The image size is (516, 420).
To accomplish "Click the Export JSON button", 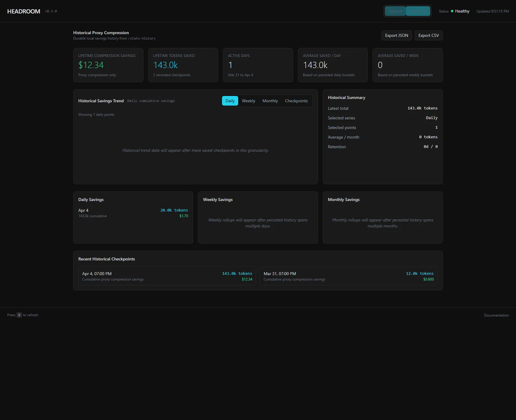I will pos(396,35).
